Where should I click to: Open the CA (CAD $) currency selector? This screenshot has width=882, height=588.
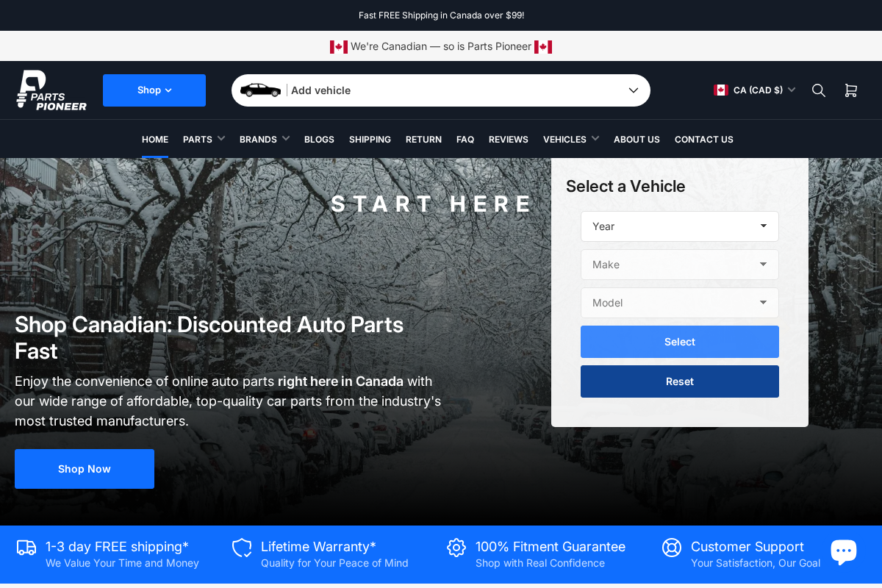[x=755, y=90]
